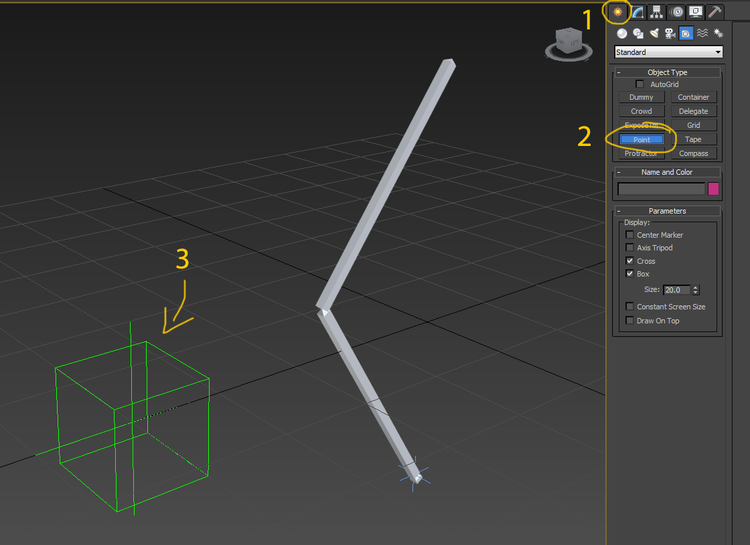
Task: Uncheck the Cross display checkbox
Action: click(x=629, y=261)
